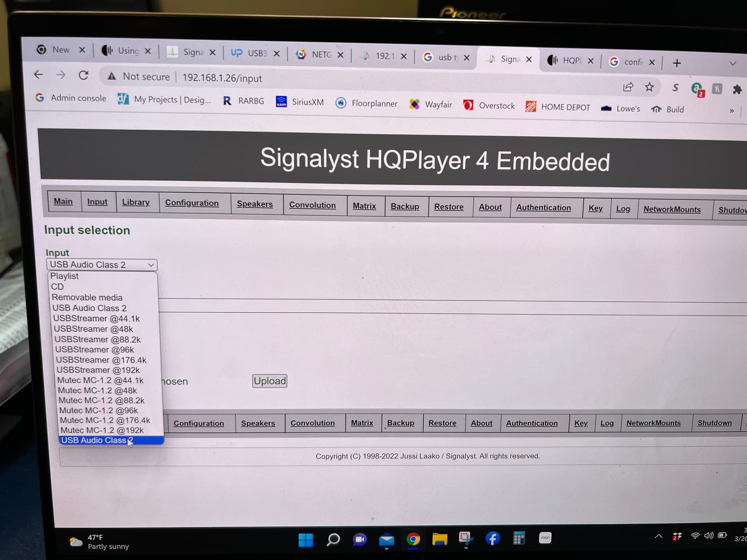Image resolution: width=747 pixels, height=560 pixels.
Task: Open the Roon app from taskbar
Action: (545, 537)
